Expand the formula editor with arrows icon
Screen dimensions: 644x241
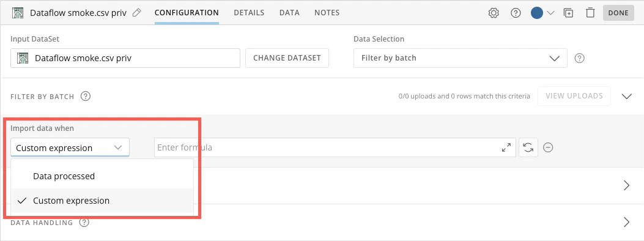pos(506,147)
